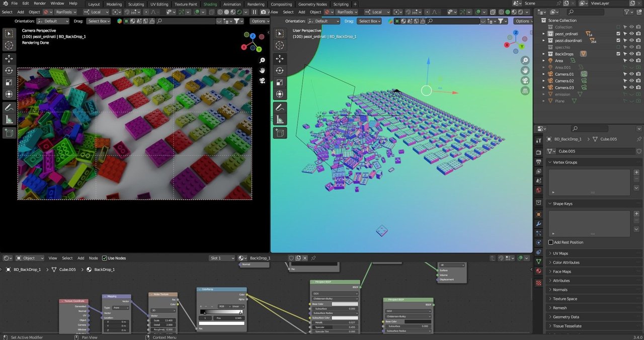Viewport: 644px width, 340px height.
Task: Hide Camera.03 in viewport via eye icon
Action: tap(631, 88)
